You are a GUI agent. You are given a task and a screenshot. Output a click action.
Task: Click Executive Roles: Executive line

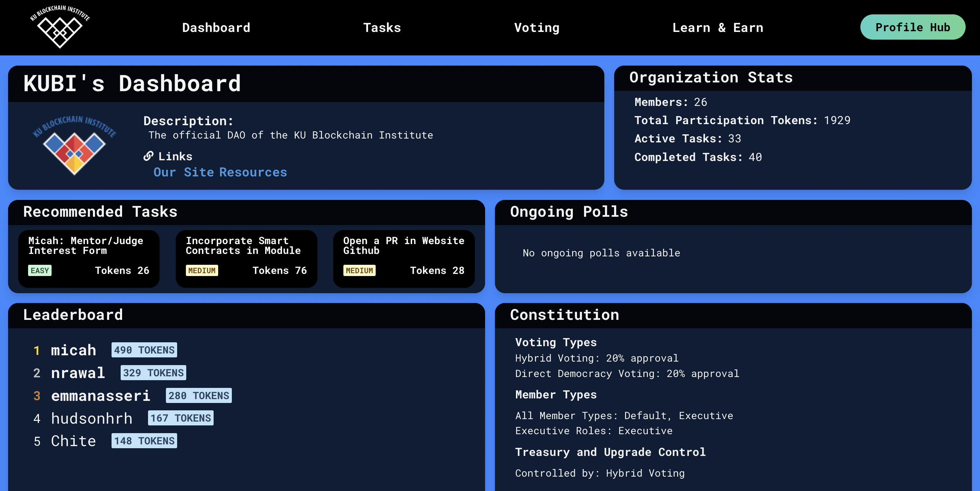point(593,431)
